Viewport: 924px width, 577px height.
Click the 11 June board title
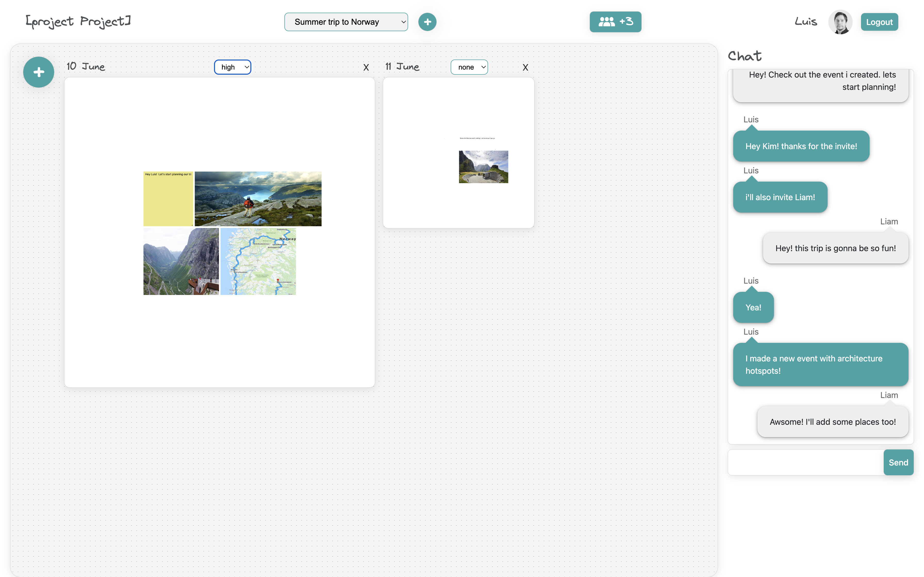tap(402, 67)
